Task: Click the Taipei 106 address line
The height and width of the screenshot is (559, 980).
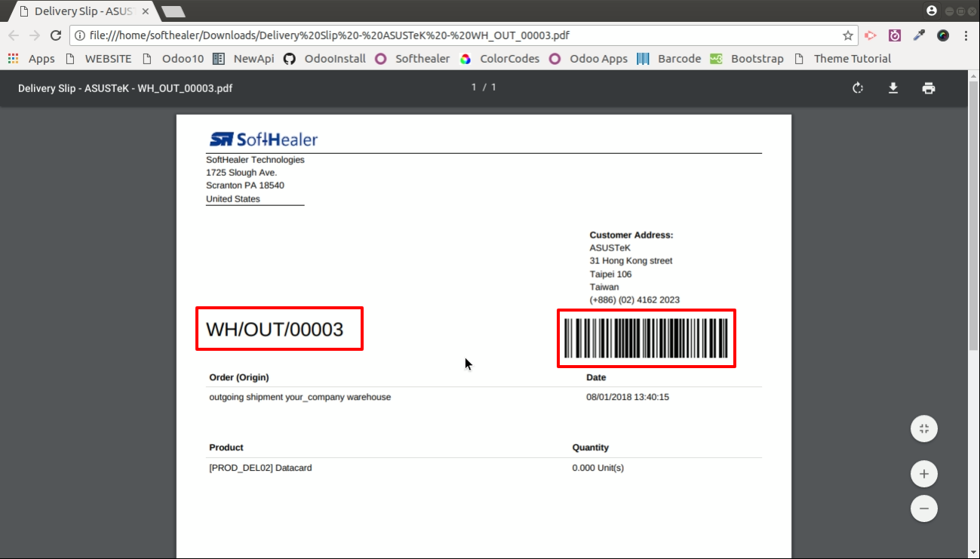Action: [x=610, y=274]
